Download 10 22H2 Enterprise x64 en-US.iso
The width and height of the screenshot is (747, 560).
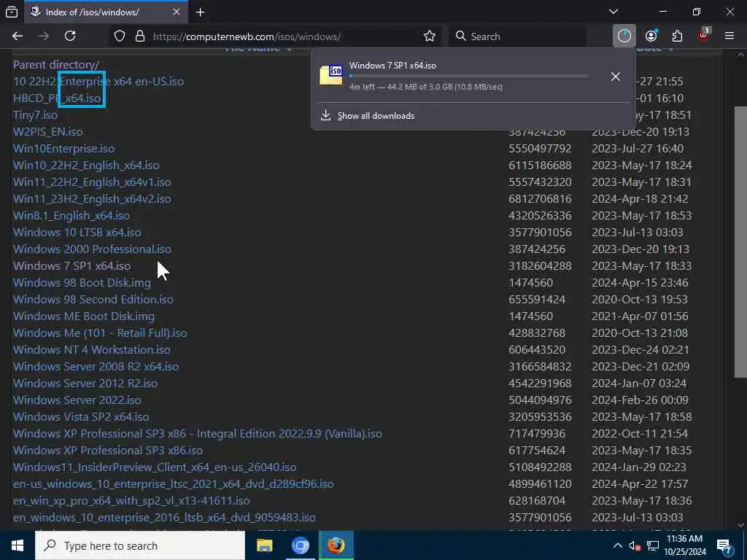tap(98, 82)
